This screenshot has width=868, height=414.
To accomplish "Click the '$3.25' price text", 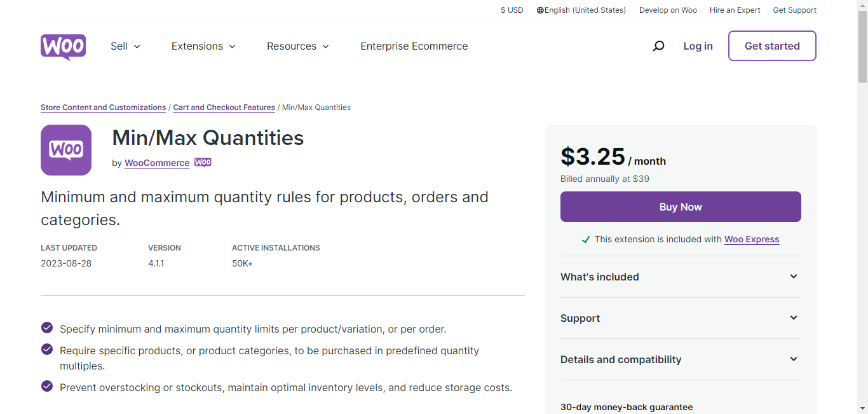I will pyautogui.click(x=593, y=157).
